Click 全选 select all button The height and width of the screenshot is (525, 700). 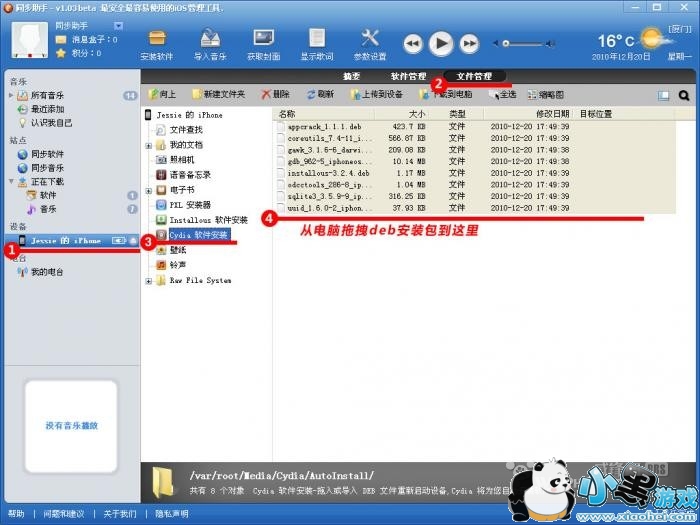pos(502,95)
